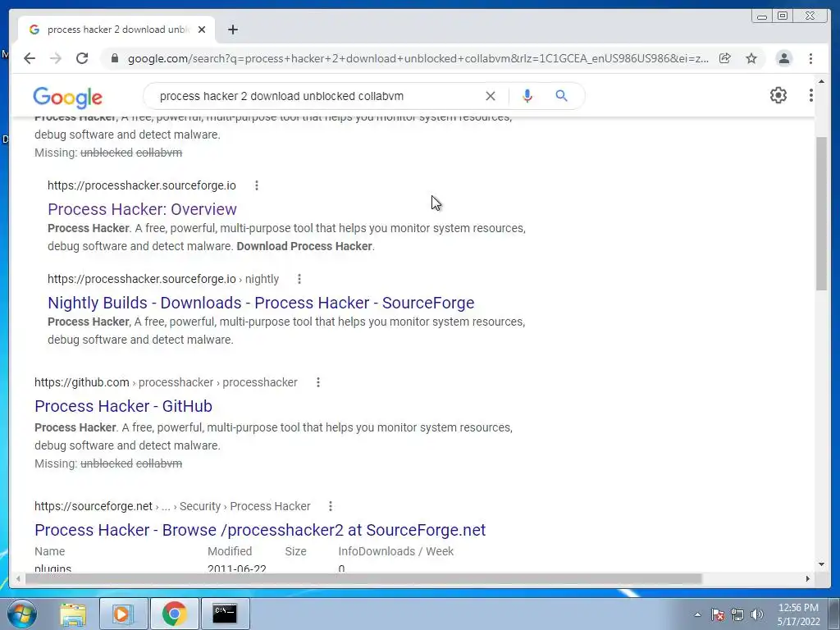Screen dimensions: 840x630
Task: Click the blue search magnifier button
Action: click(561, 96)
